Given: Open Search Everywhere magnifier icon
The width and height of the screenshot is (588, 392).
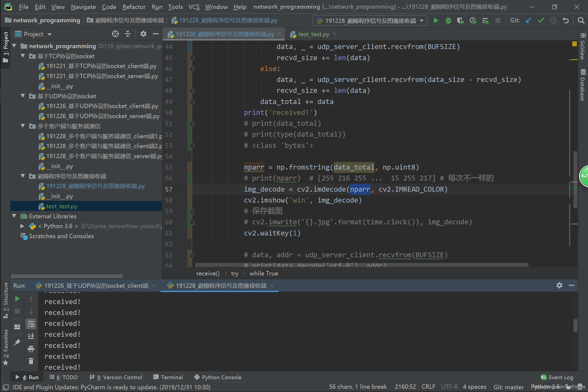Looking at the screenshot, I should [581, 21].
